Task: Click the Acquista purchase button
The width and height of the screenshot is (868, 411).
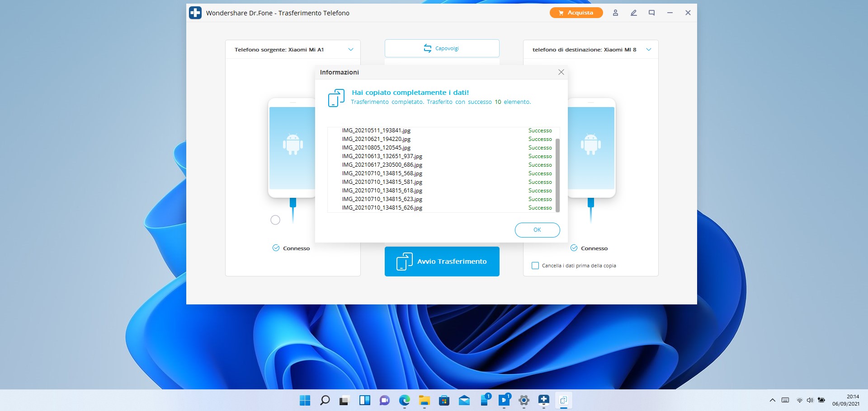Action: (x=576, y=13)
